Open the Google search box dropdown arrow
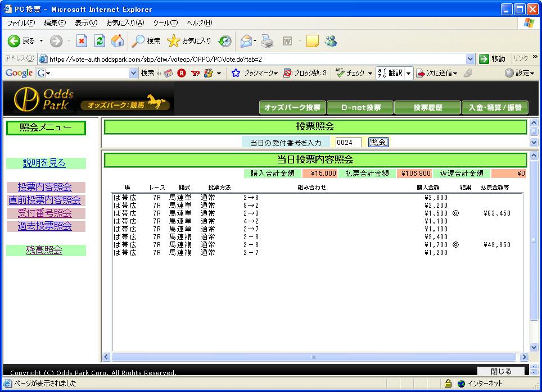Viewport: 542px width, 392px height. [133, 73]
